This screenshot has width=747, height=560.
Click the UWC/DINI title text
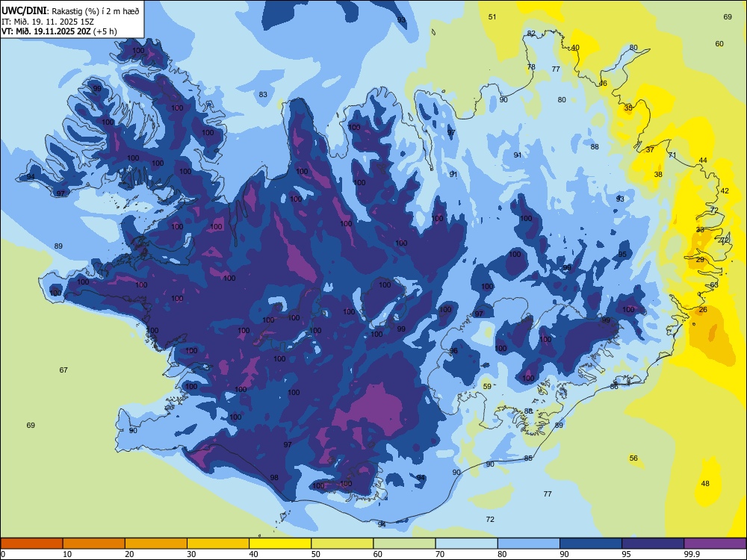(x=25, y=10)
